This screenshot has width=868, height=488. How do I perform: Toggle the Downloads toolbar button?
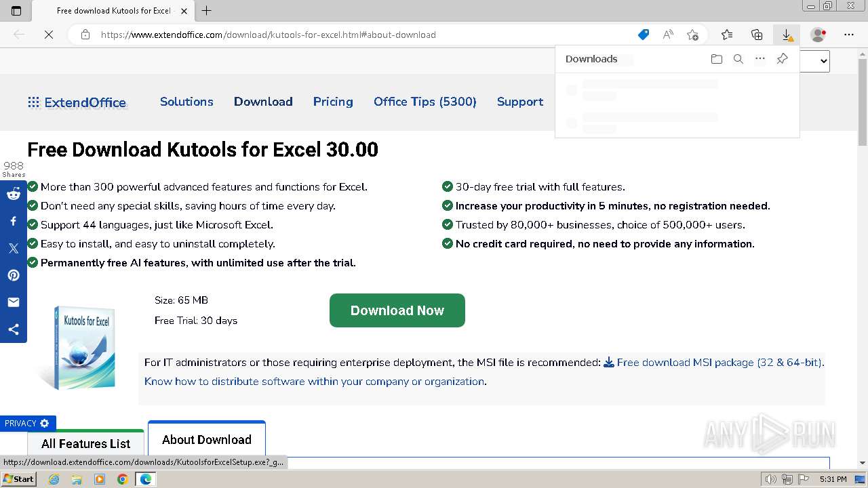coord(787,35)
